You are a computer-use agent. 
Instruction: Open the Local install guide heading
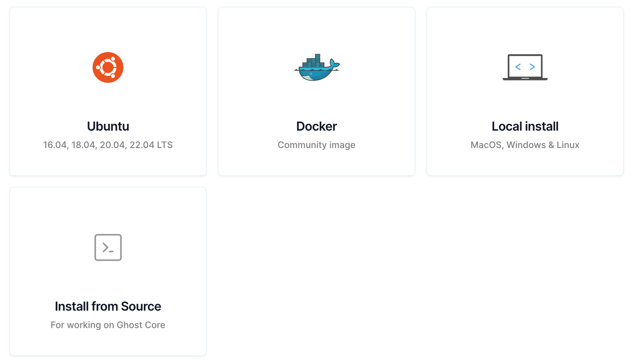525,126
